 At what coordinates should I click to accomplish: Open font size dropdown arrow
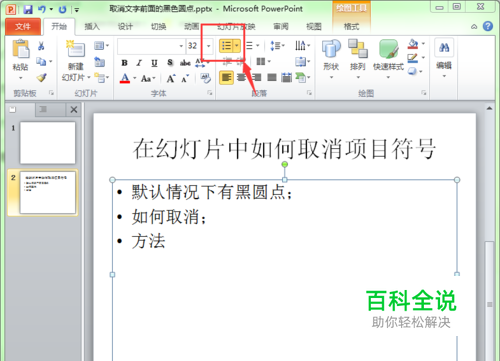tap(209, 46)
